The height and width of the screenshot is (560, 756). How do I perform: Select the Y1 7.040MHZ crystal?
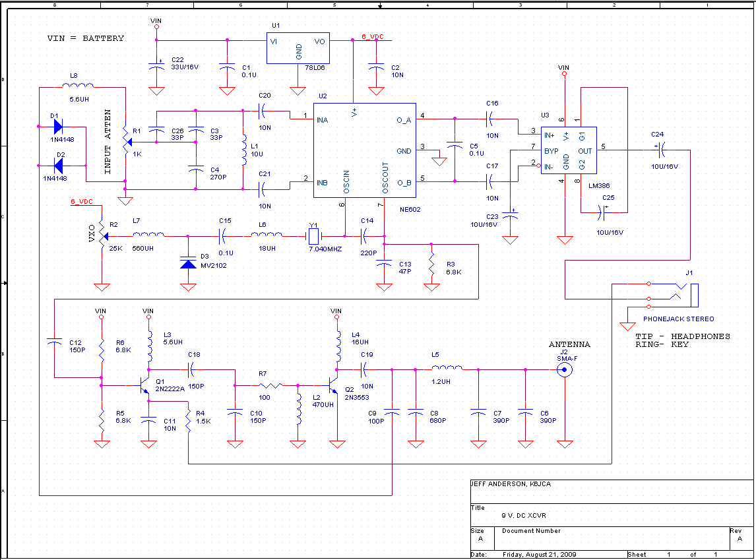[314, 236]
